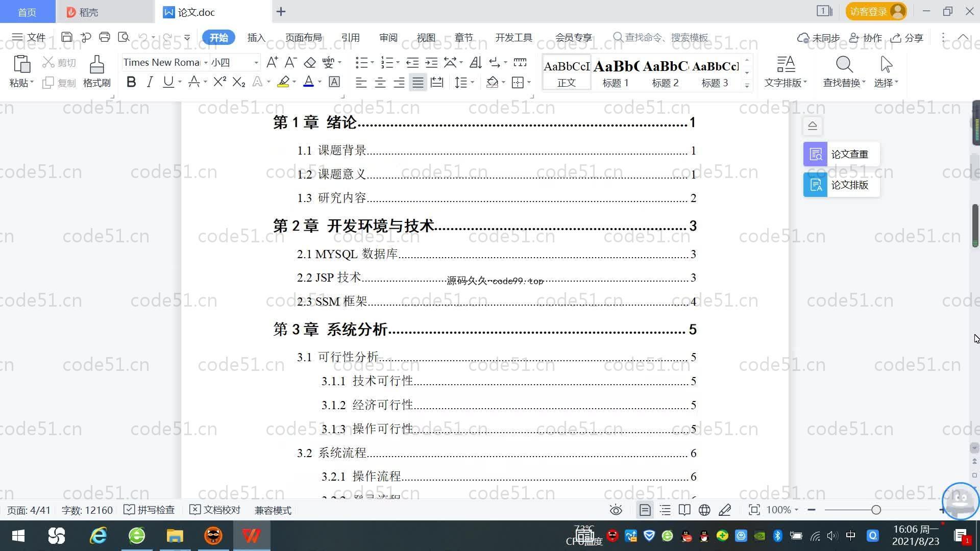The image size is (980, 551).
Task: Click the Save icon in quick access bar
Action: coord(66,37)
